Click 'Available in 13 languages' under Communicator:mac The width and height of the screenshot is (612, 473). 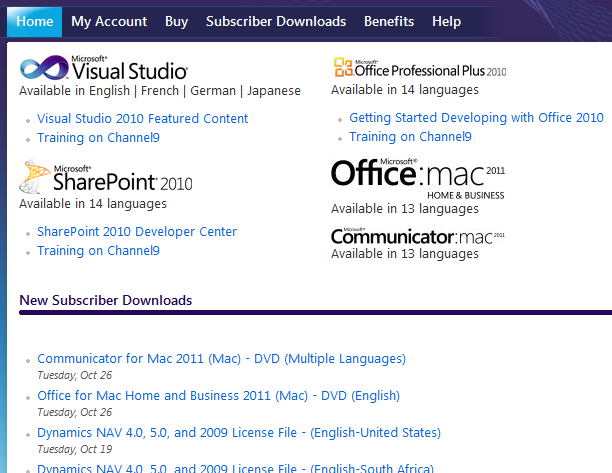point(405,254)
